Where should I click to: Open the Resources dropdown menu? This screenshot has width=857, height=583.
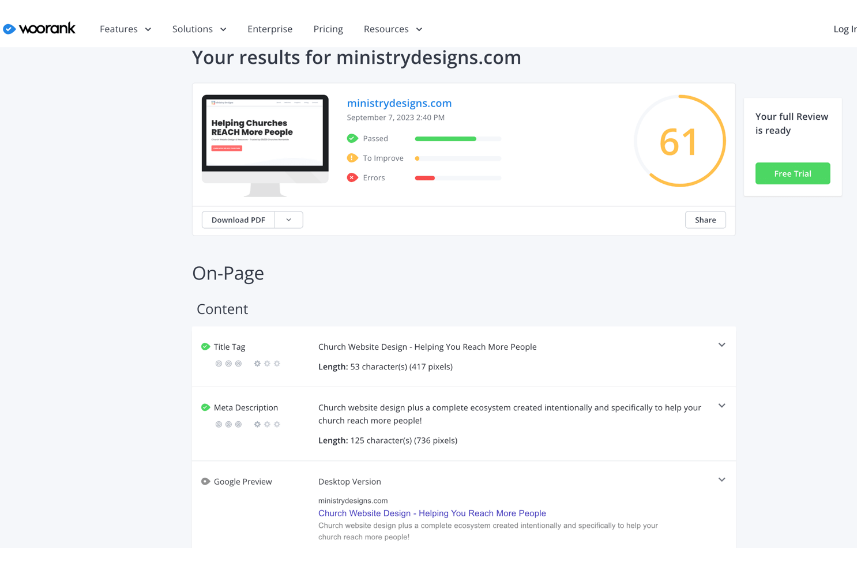392,29
